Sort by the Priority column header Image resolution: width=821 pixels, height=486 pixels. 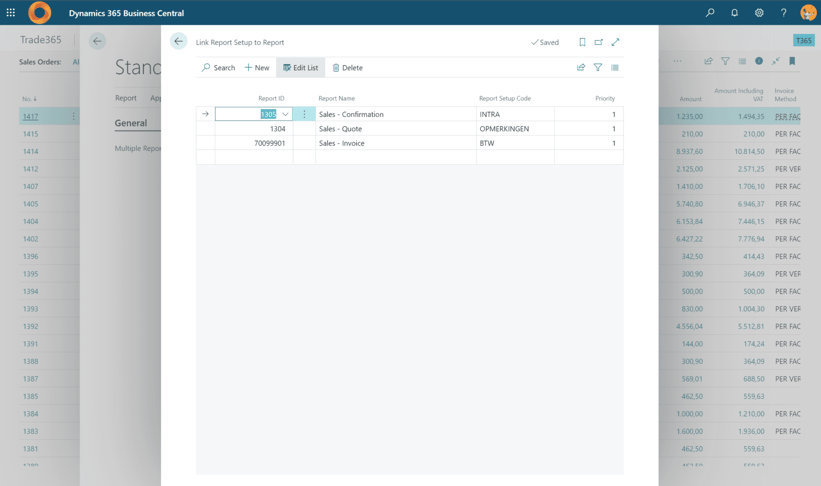tap(605, 98)
